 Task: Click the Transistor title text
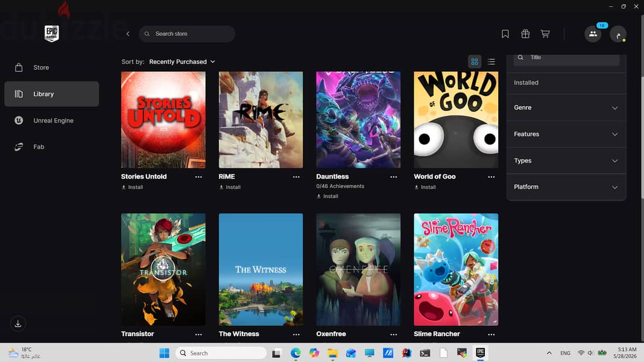(x=137, y=334)
